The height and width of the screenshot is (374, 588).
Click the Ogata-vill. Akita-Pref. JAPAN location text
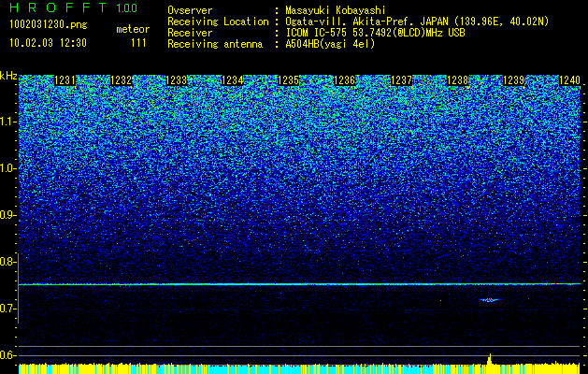pos(417,22)
